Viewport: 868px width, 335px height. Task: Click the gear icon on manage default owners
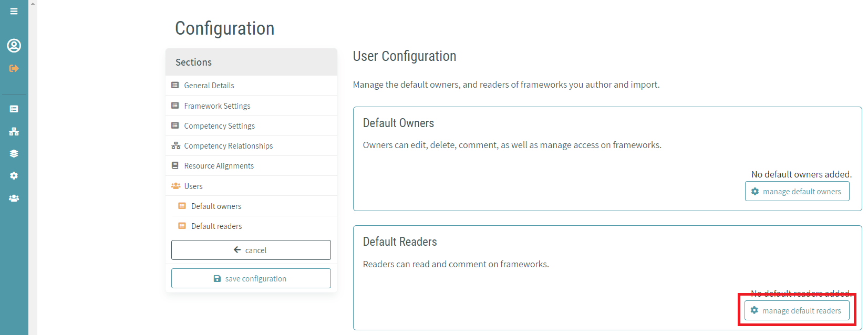(755, 192)
